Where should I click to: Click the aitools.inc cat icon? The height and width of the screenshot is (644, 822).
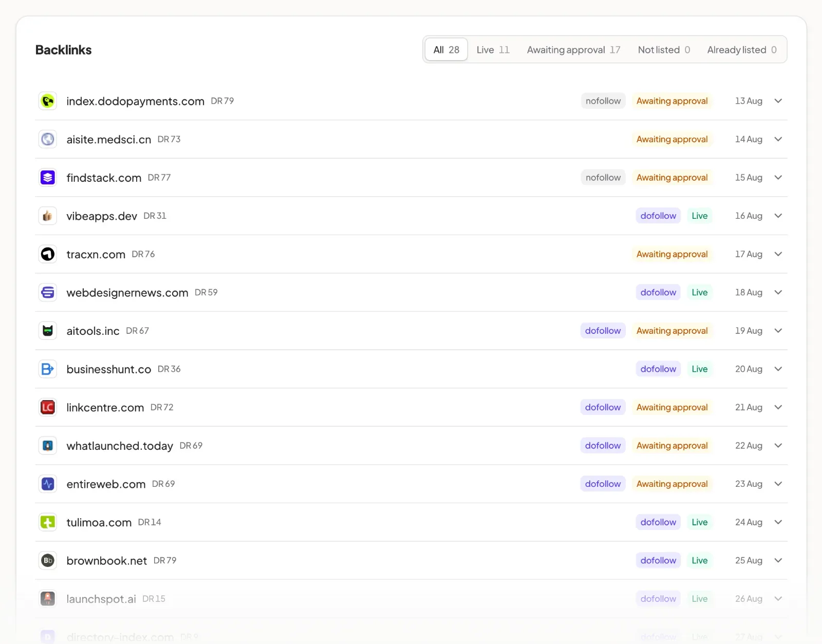click(48, 331)
